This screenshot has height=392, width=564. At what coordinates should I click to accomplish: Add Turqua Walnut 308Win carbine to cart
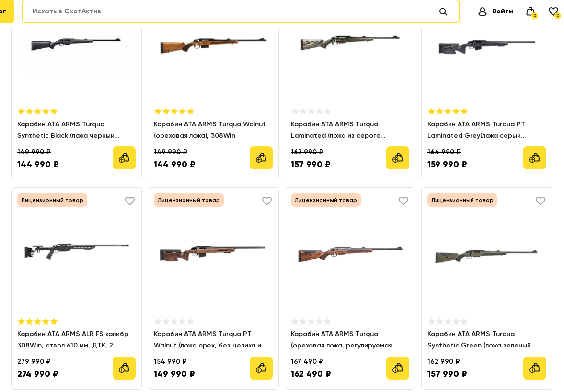tap(261, 158)
